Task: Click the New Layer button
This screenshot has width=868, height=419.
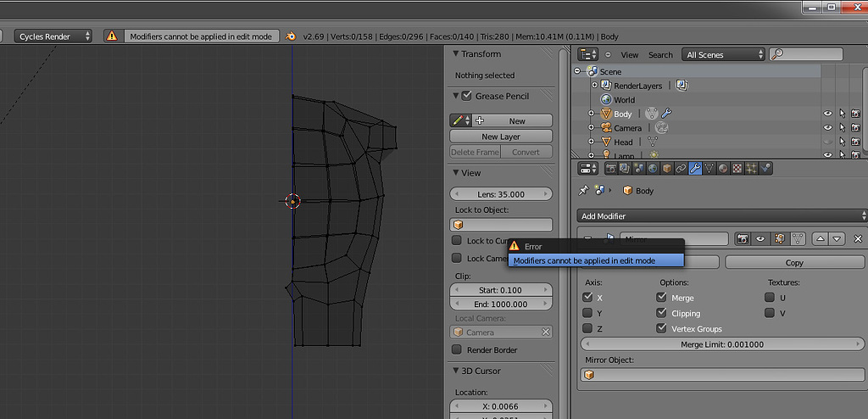Action: pos(501,137)
